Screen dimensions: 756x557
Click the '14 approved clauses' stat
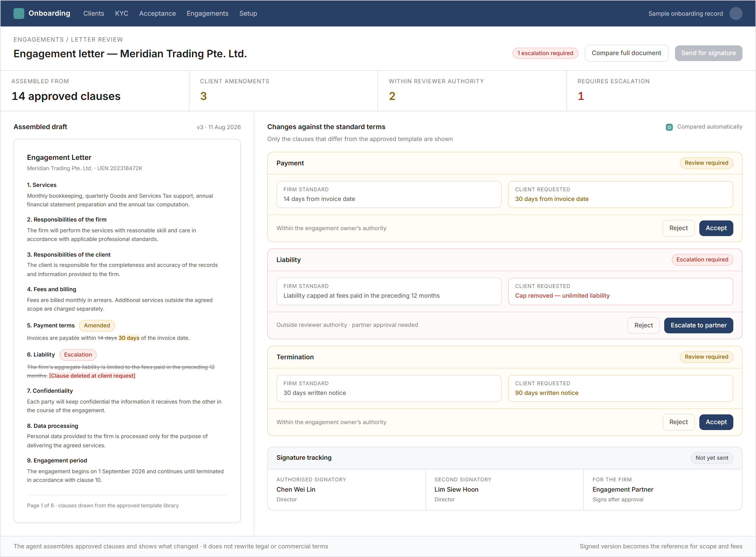click(66, 96)
